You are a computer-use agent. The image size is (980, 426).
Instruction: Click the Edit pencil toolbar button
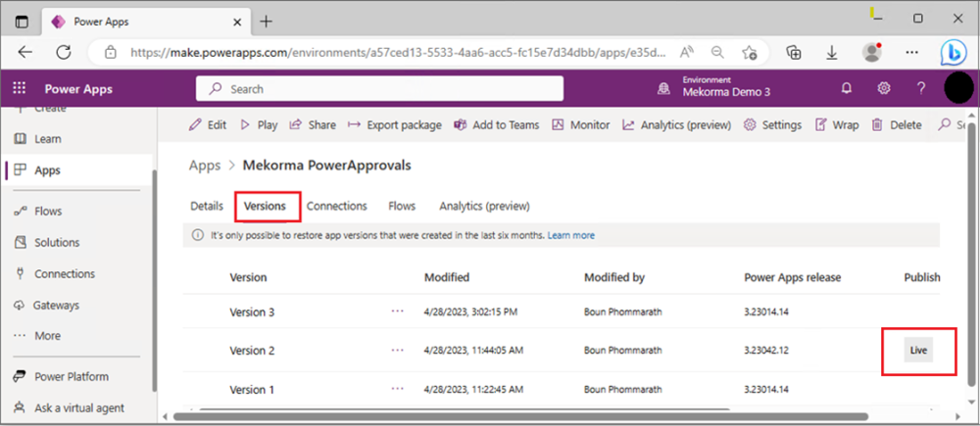208,125
